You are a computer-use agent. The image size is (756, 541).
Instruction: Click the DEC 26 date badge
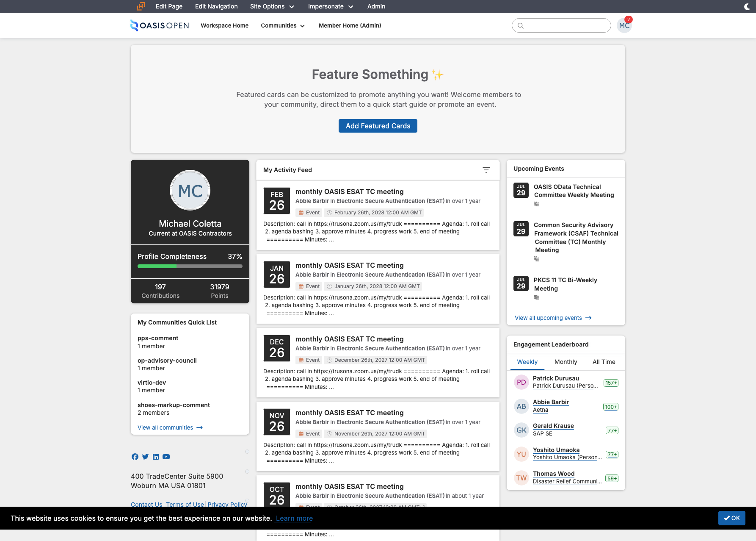tap(277, 348)
